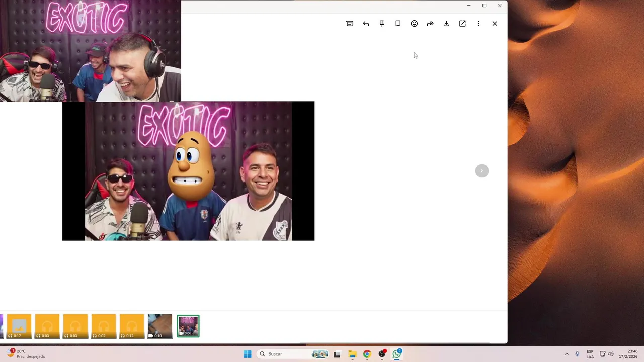
Task: Minimize the WhatsApp viewer window
Action: coord(469,6)
